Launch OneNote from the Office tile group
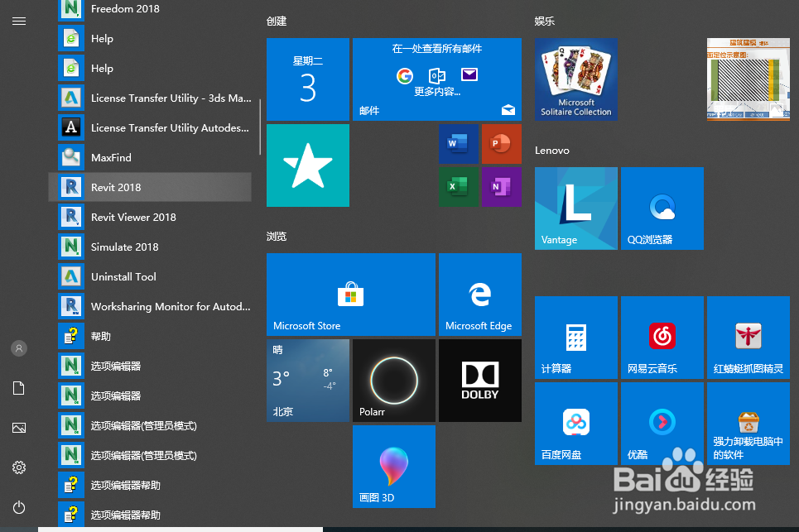The image size is (799, 532). tap(502, 187)
